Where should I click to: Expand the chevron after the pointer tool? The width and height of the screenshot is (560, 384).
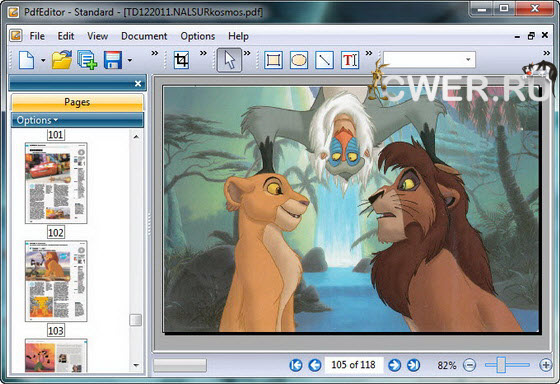coord(247,53)
